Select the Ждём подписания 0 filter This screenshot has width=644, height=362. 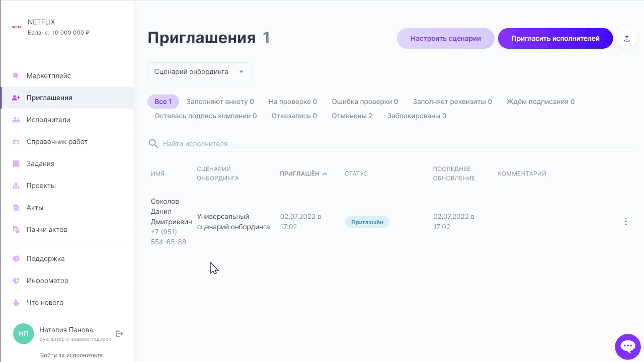click(541, 102)
